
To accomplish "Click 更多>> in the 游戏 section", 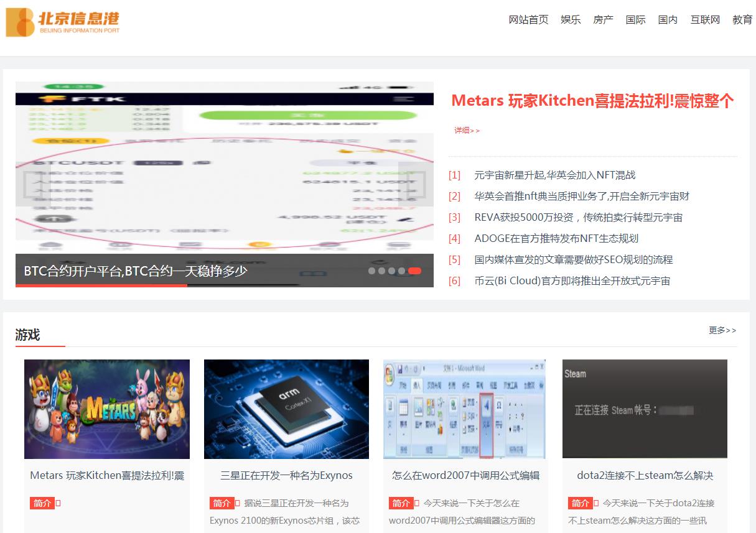I will pyautogui.click(x=722, y=330).
